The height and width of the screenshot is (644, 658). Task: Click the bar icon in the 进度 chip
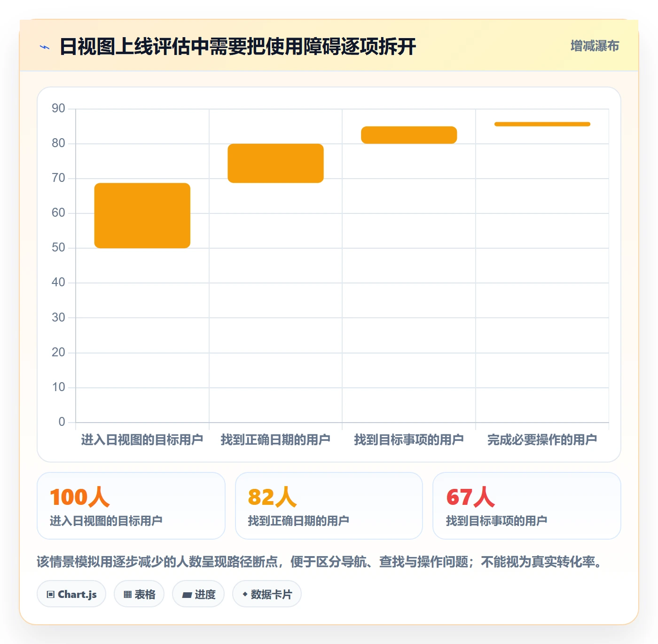click(x=187, y=595)
